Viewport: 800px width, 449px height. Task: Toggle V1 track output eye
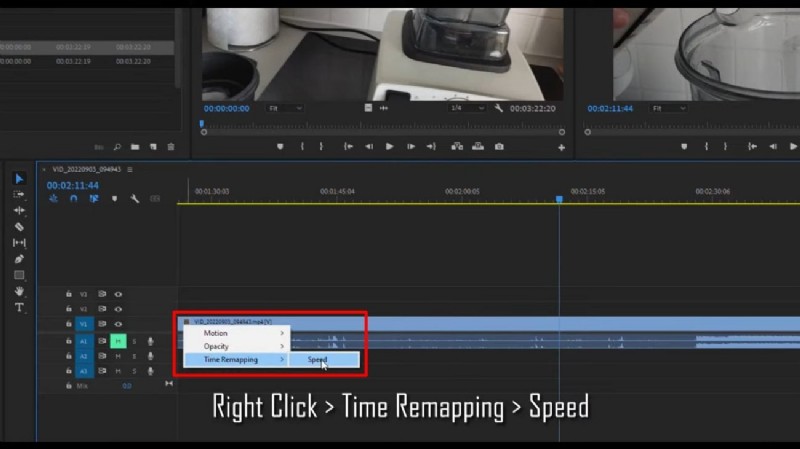[x=118, y=324]
